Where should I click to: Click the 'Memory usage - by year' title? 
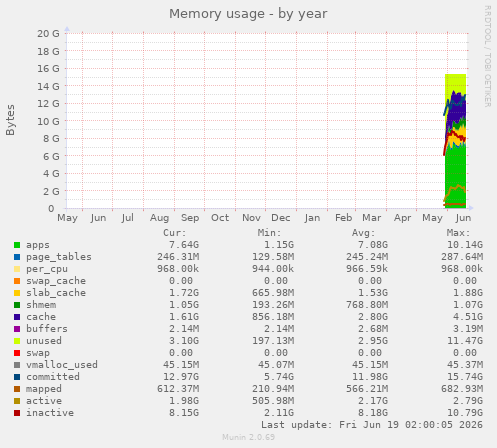click(x=248, y=14)
